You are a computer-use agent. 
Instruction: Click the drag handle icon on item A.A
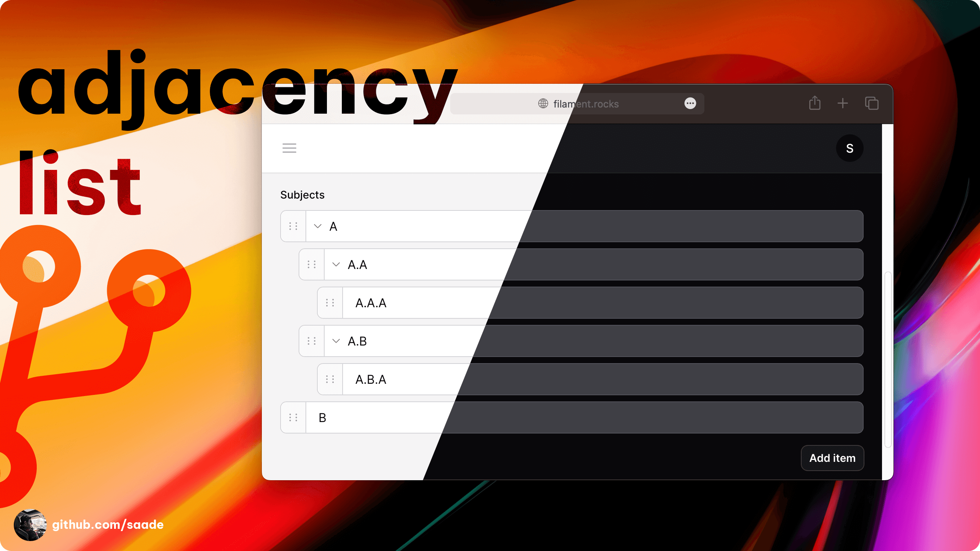pos(311,264)
